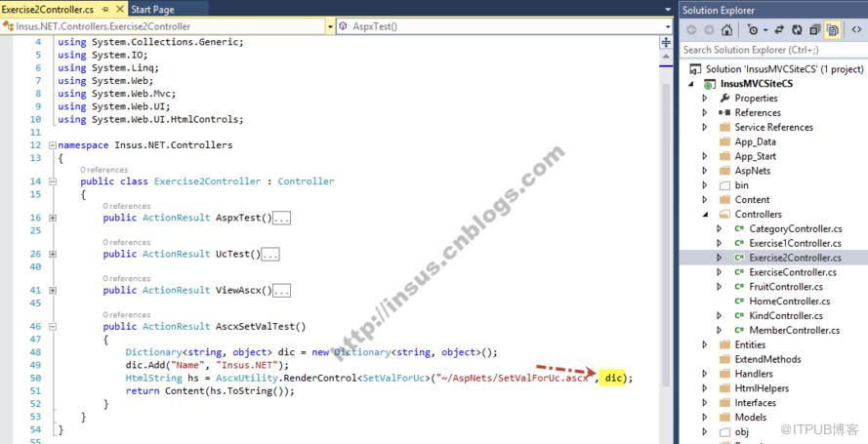The width and height of the screenshot is (868, 444).
Task: Select MemberController.cs in the tree
Action: tap(794, 330)
